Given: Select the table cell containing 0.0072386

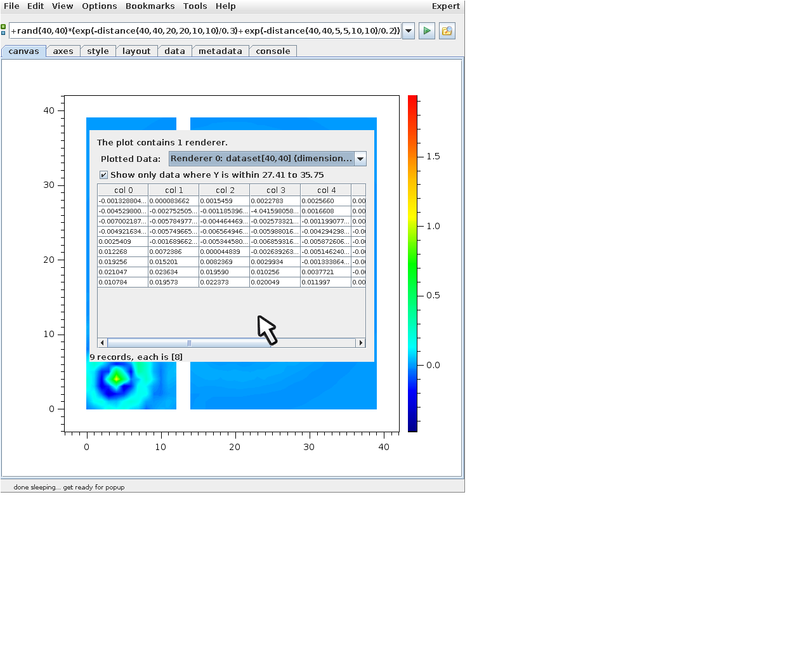Looking at the screenshot, I should click(x=173, y=252).
